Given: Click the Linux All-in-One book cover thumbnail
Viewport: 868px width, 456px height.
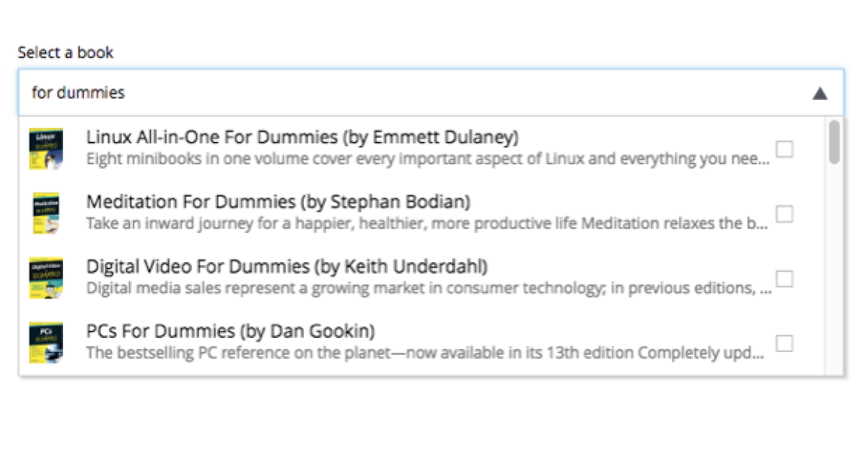Looking at the screenshot, I should tap(46, 148).
